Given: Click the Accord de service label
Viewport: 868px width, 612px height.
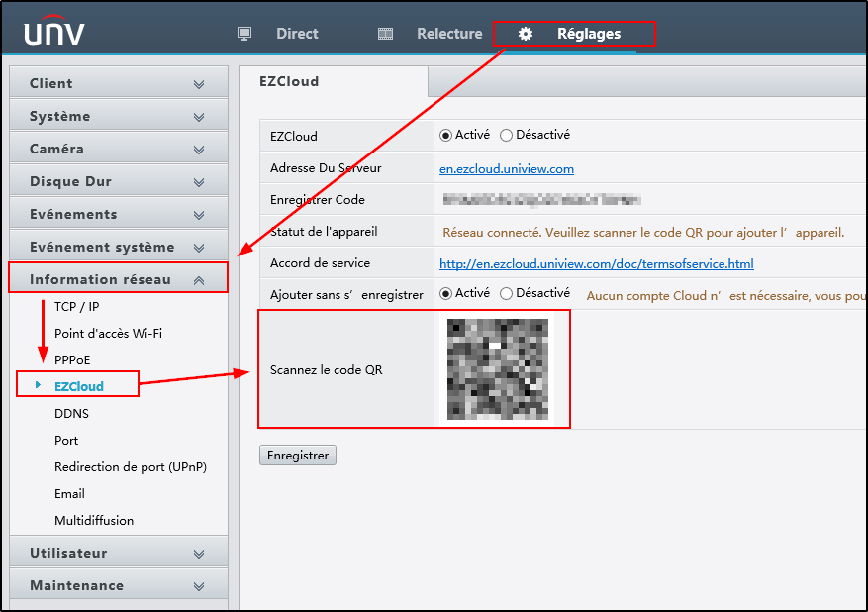Looking at the screenshot, I should (x=320, y=263).
